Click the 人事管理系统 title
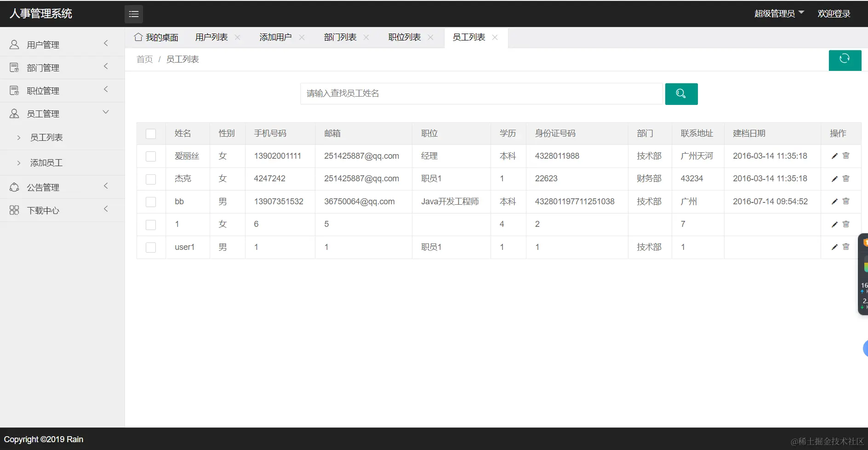 pyautogui.click(x=41, y=14)
